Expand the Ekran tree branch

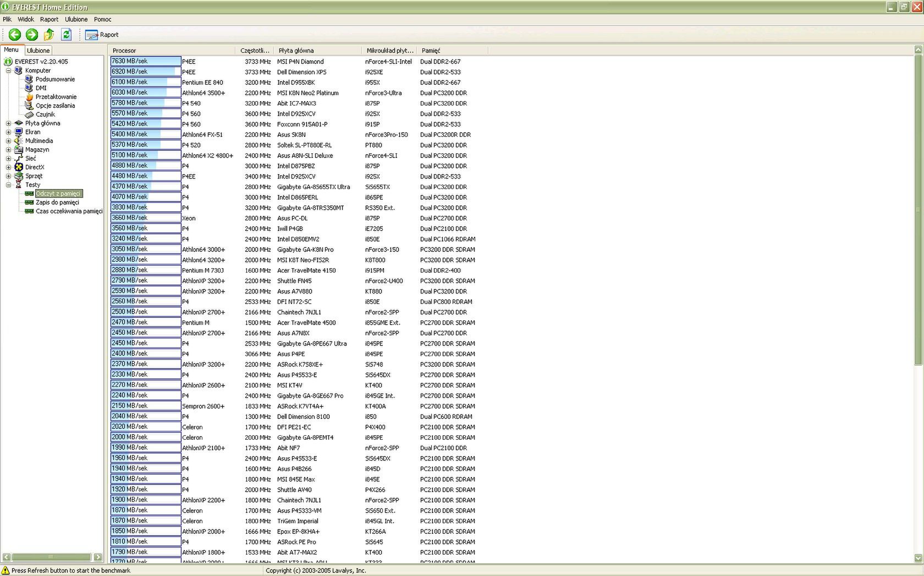[8, 132]
